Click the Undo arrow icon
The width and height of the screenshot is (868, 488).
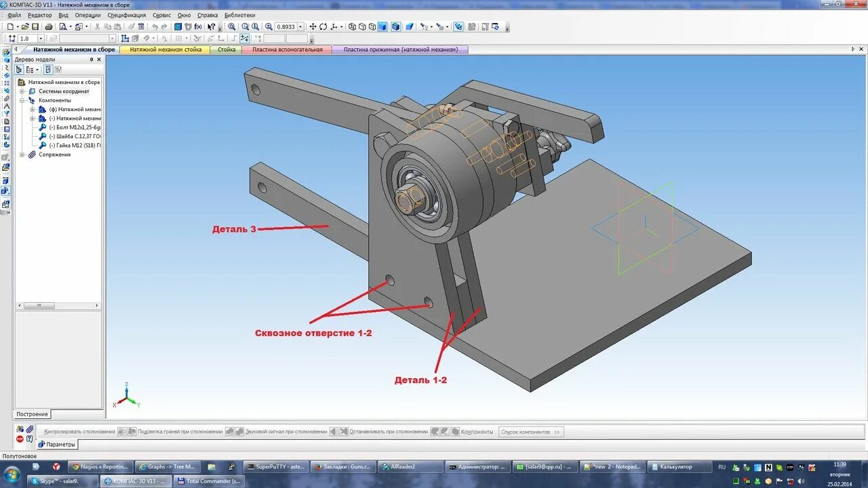[155, 26]
